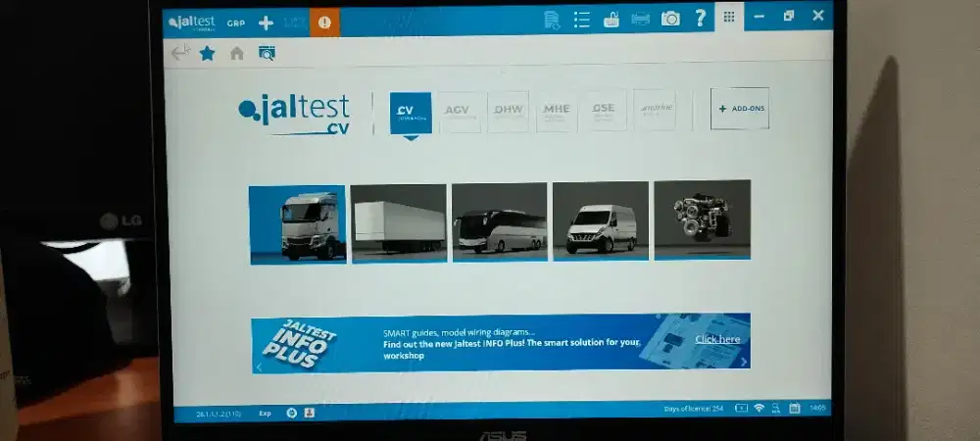Select the MHE module tab

[557, 111]
